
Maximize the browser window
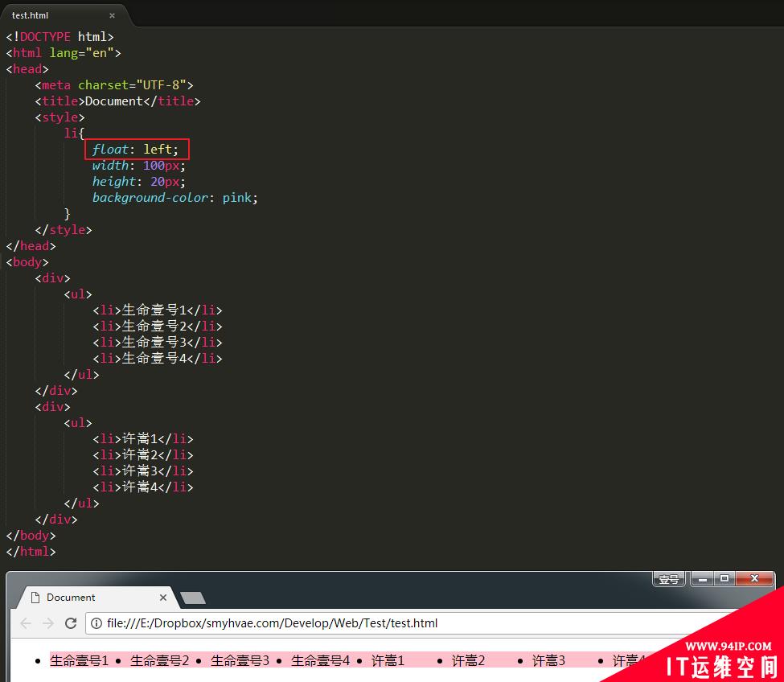724,579
